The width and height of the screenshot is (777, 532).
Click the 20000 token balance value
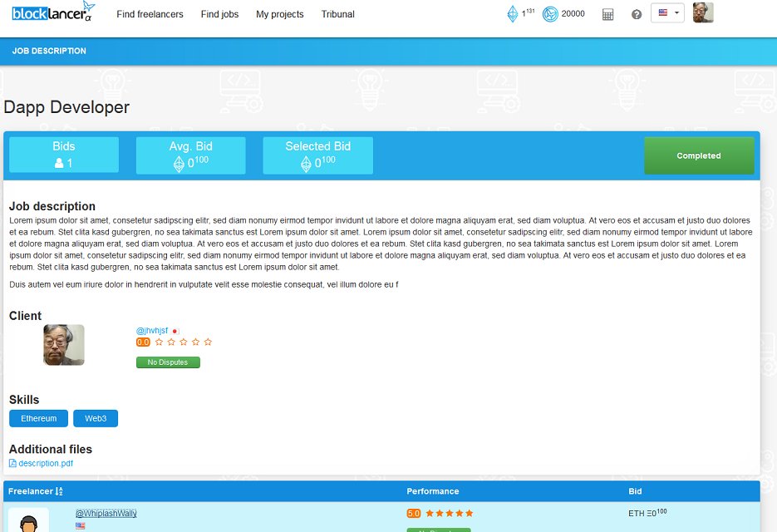tap(573, 14)
